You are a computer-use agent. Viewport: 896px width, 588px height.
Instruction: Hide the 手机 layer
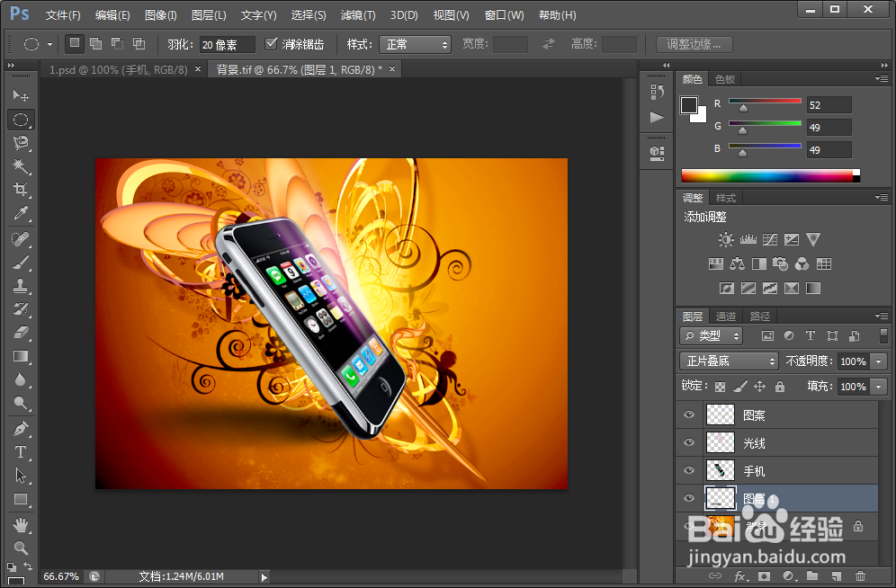[688, 470]
